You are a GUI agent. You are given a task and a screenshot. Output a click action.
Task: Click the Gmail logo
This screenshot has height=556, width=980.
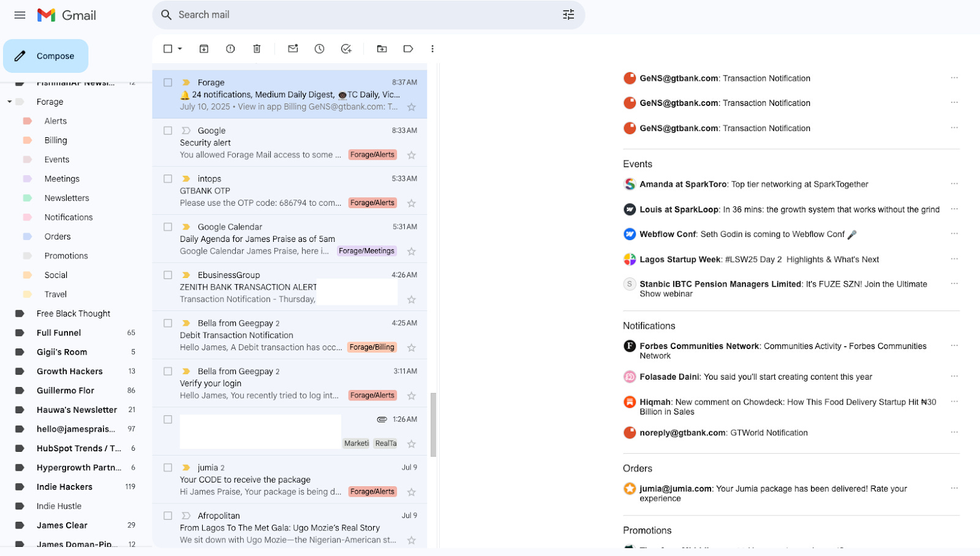click(x=67, y=15)
